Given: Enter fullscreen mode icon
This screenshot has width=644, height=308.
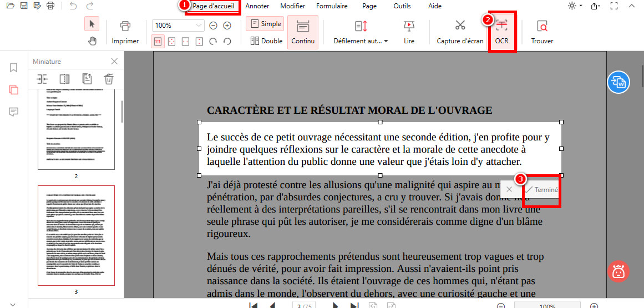Looking at the screenshot, I should click(x=615, y=6).
